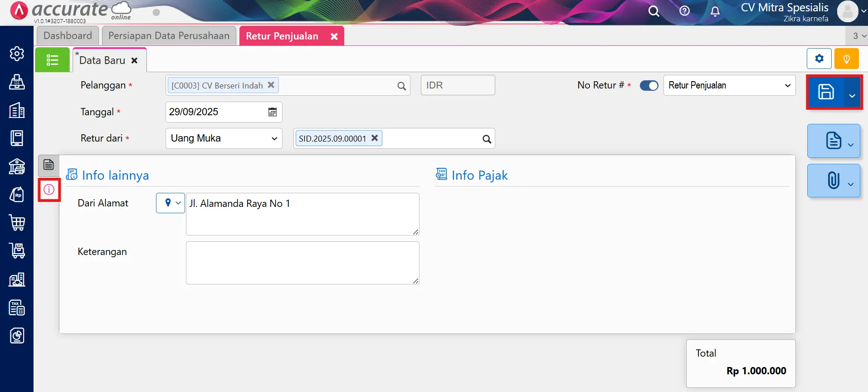Screen dimensions: 868x392
Task: Open the calendar picker for Tanggal
Action: [272, 112]
